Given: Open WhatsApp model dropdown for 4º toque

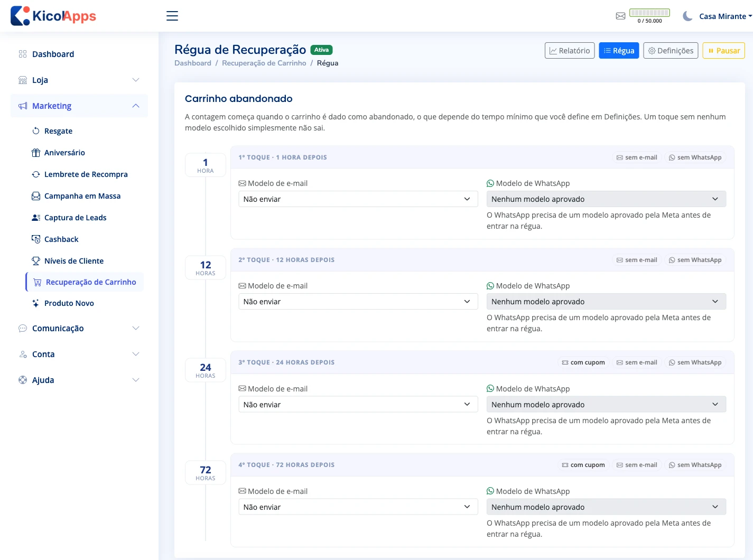Looking at the screenshot, I should click(606, 507).
